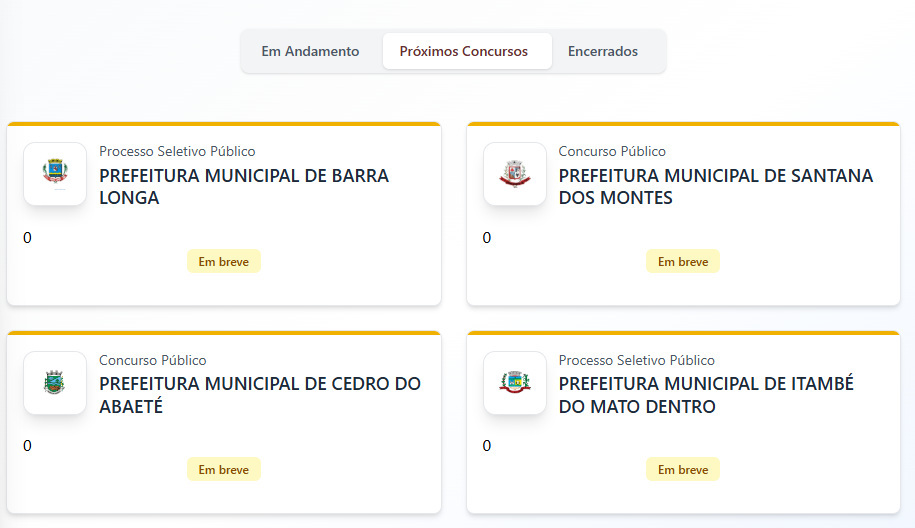Click Em breve badge on Cedro do Abaeté card
This screenshot has width=915, height=528.
click(x=223, y=470)
